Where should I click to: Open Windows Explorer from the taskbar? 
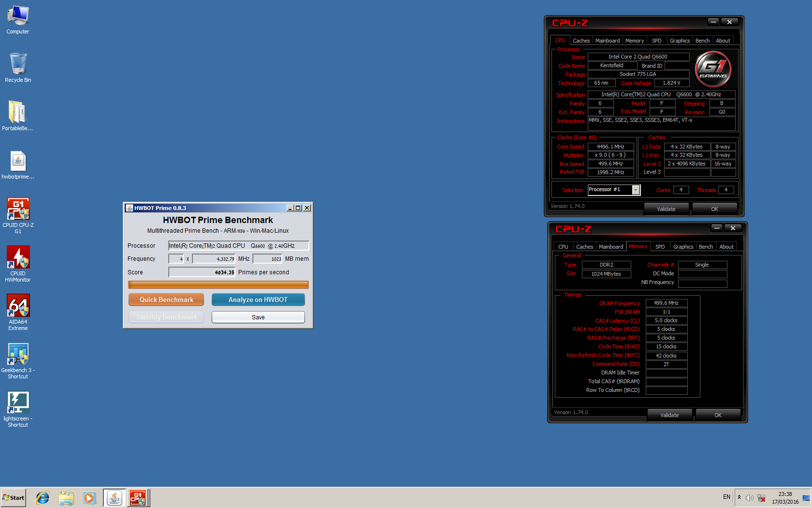66,498
